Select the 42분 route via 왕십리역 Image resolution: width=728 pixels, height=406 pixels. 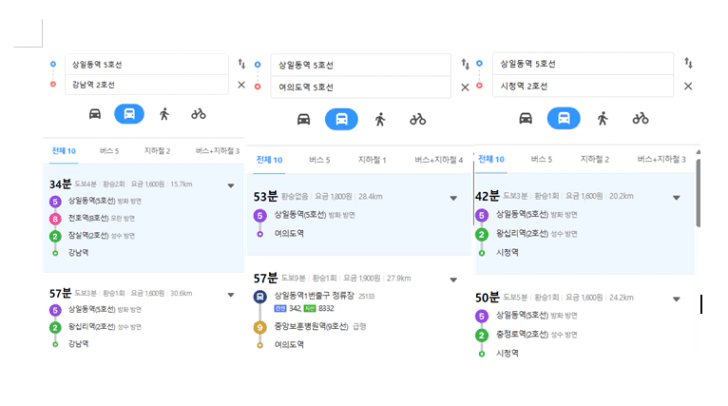tap(585, 224)
